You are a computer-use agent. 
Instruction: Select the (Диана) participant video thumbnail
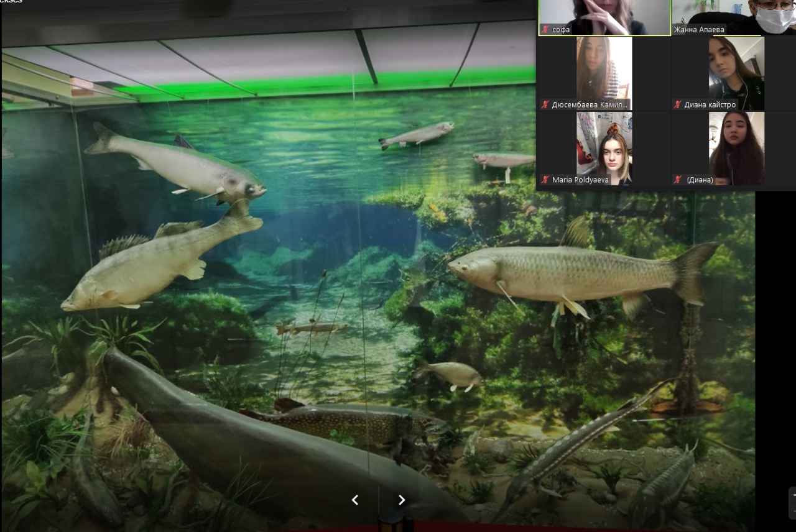736,144
